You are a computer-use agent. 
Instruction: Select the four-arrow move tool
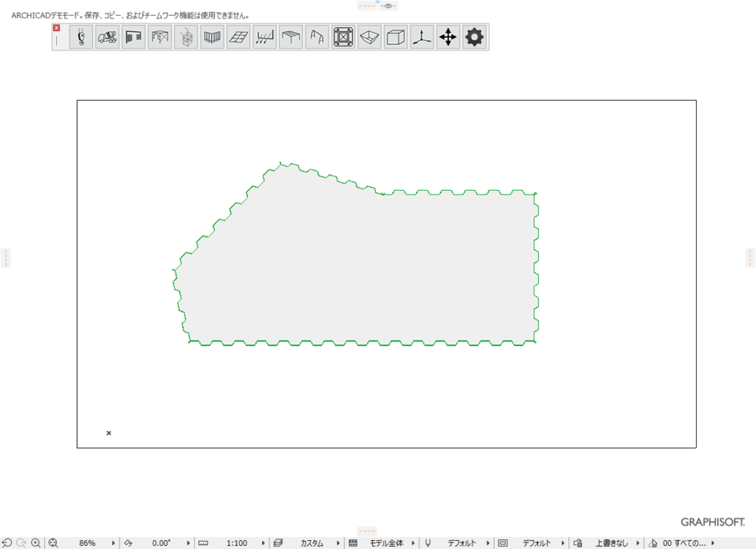point(448,37)
